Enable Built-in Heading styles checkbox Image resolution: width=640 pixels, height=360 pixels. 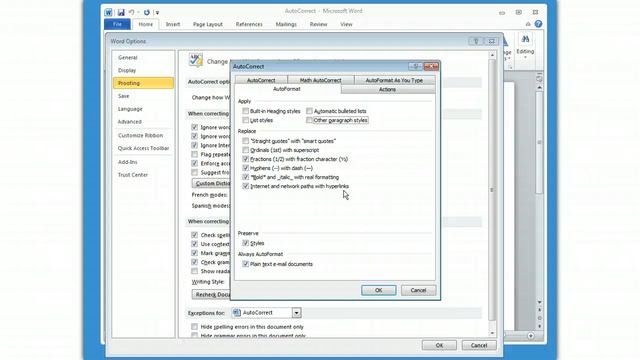[x=245, y=111]
